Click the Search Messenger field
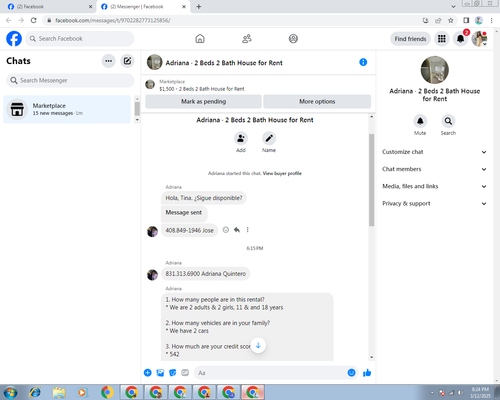 (x=70, y=80)
